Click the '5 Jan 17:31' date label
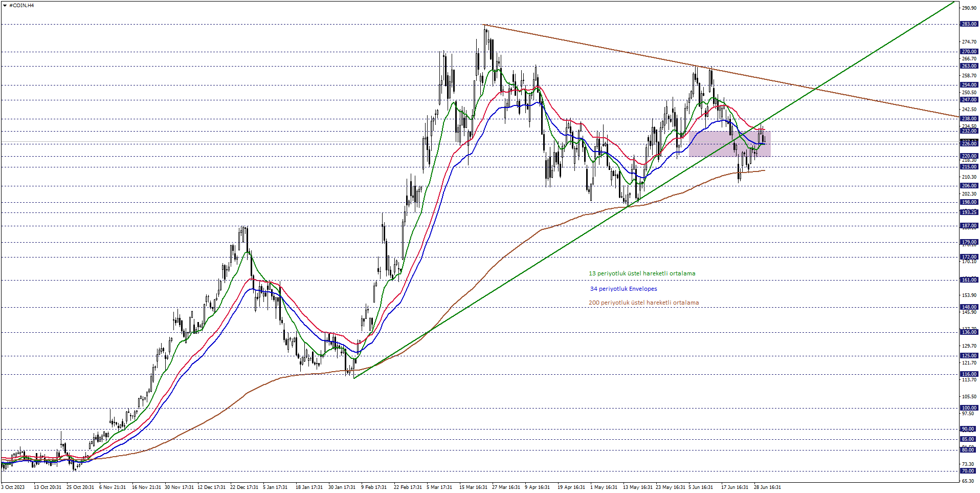 275,487
